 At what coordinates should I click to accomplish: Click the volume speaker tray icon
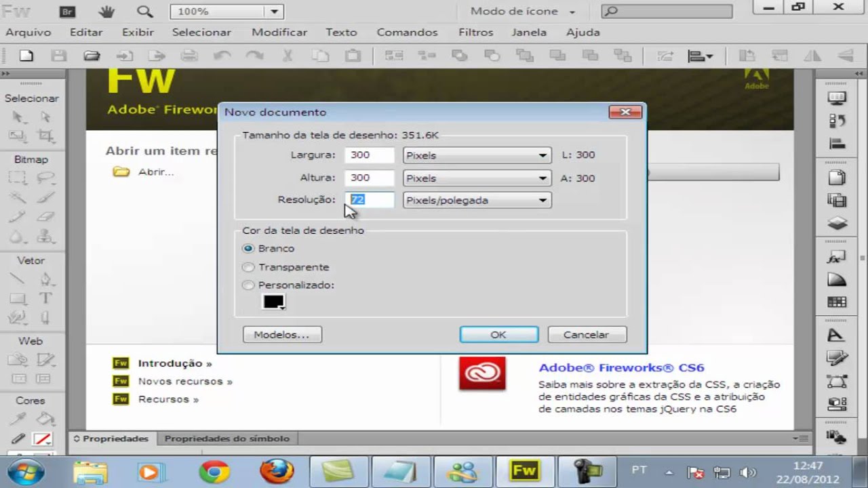click(x=747, y=472)
